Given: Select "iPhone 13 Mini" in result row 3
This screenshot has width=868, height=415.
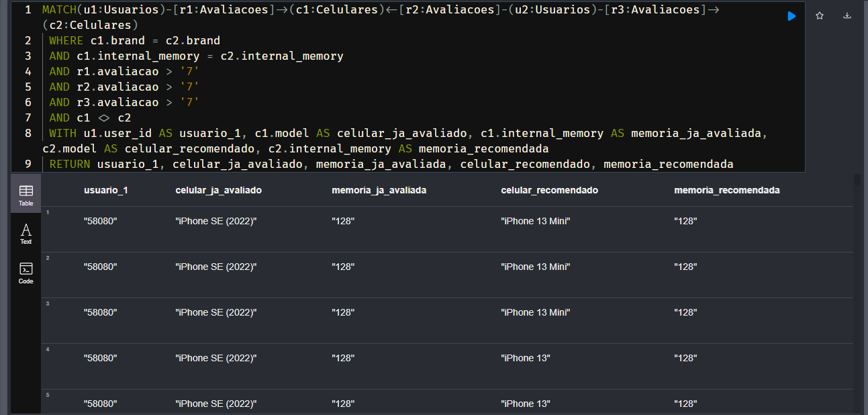Looking at the screenshot, I should point(536,312).
